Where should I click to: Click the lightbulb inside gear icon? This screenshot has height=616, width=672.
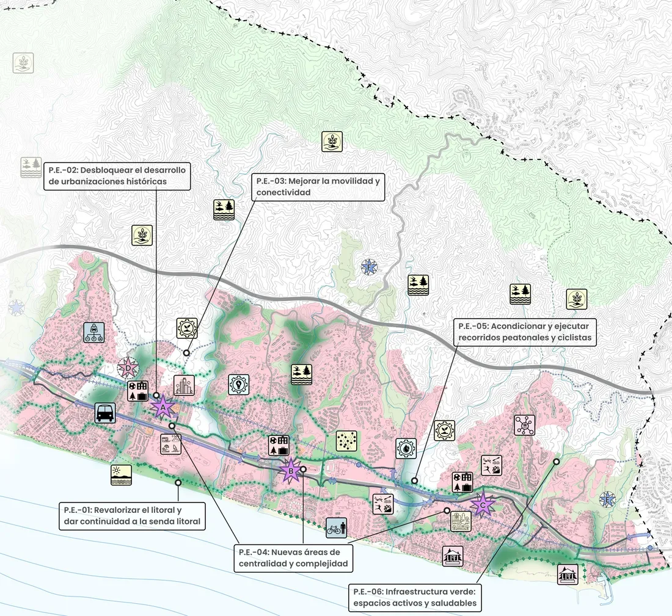pos(239,385)
